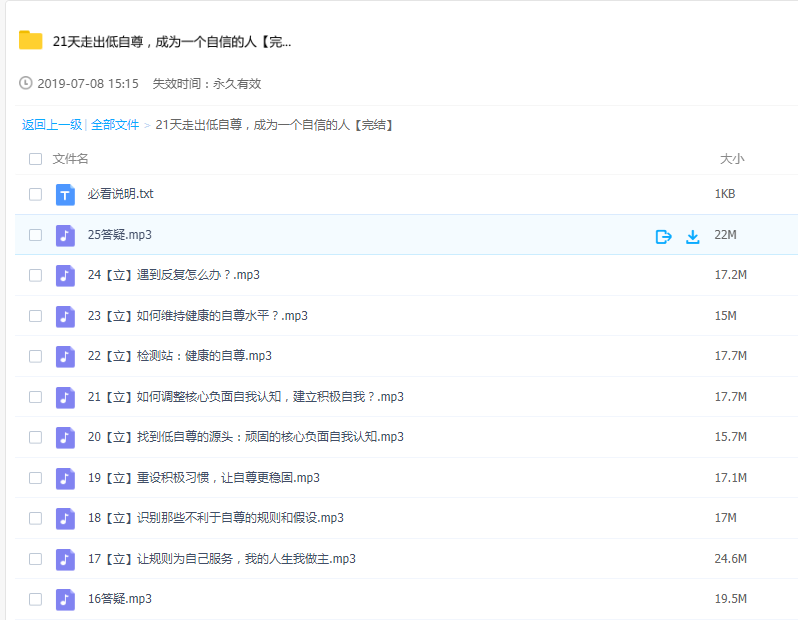Click music icon of 19【立】重设积极习惯

(x=65, y=478)
